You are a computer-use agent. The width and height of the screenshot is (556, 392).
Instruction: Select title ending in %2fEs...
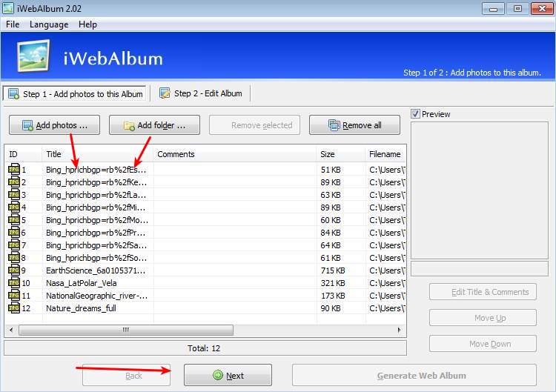[96, 170]
